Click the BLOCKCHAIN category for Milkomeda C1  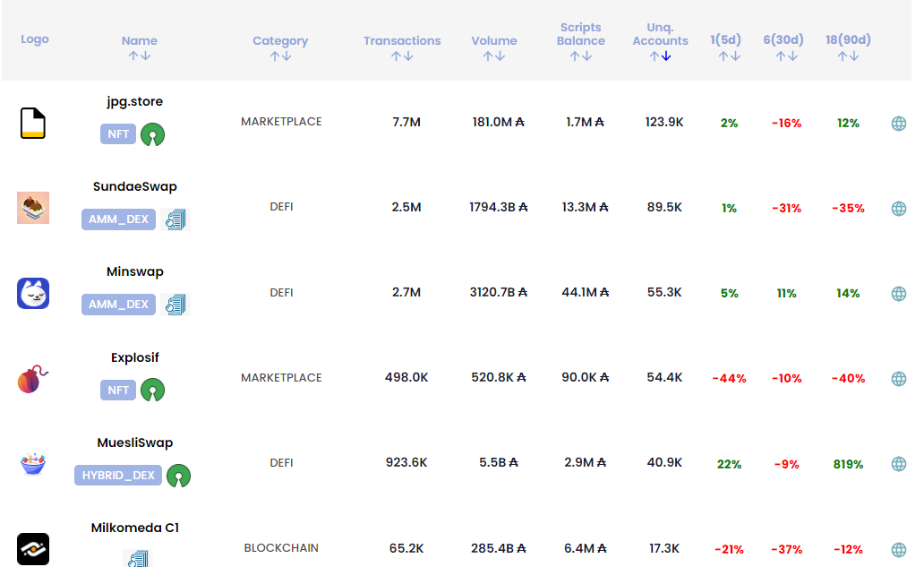pyautogui.click(x=281, y=548)
